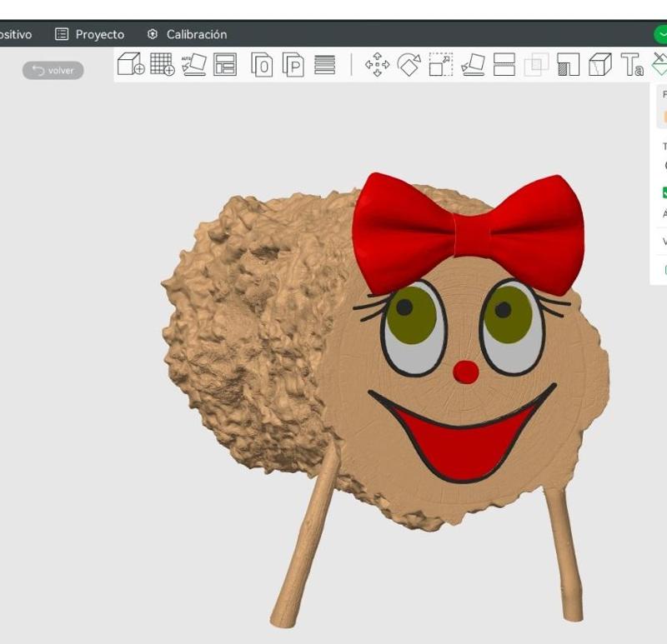Viewport: 667px width, 644px height.
Task: Click the green account button top right
Action: [659, 35]
